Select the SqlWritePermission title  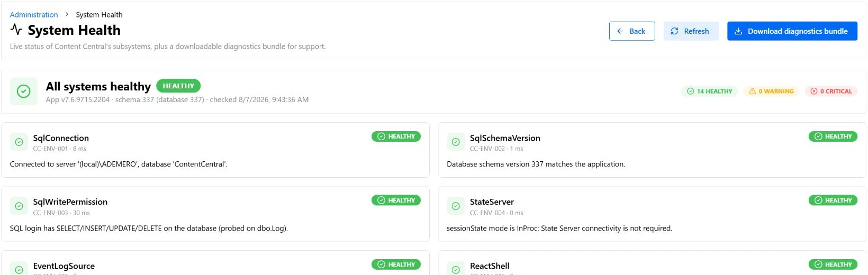70,202
